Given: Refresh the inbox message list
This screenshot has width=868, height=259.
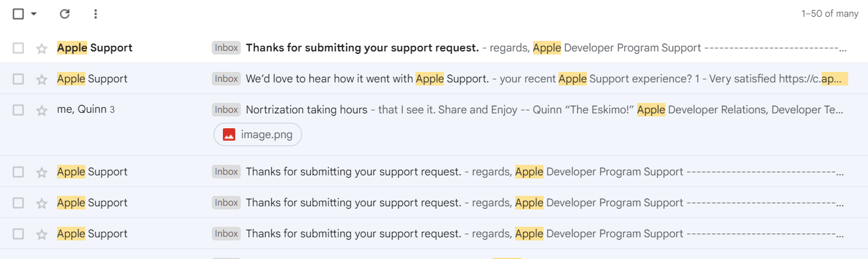Looking at the screenshot, I should (x=64, y=14).
